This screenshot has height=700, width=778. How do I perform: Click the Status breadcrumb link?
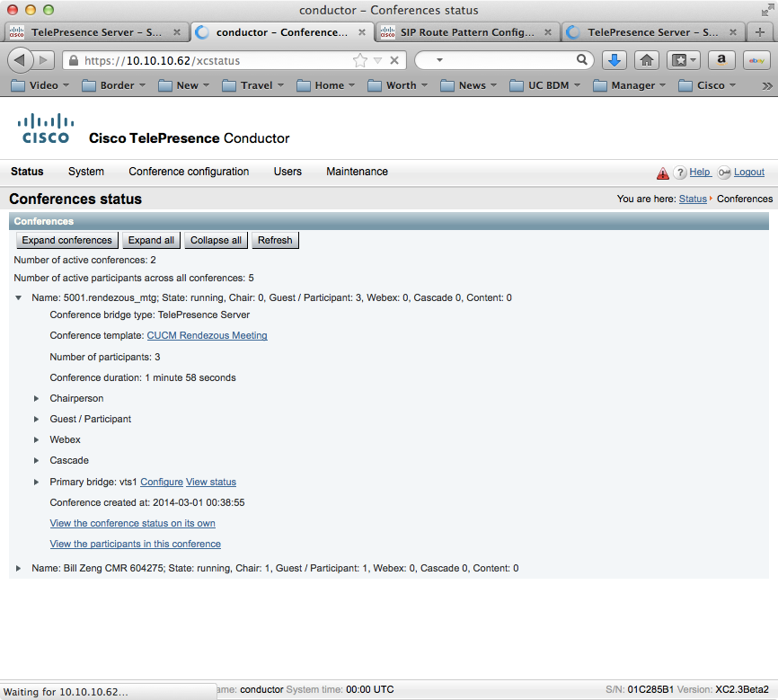tap(693, 199)
